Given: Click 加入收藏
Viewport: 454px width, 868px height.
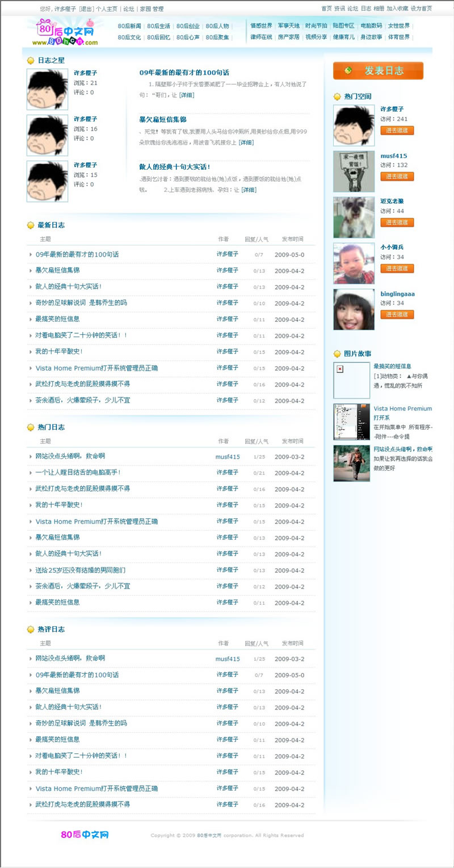Looking at the screenshot, I should point(397,9).
